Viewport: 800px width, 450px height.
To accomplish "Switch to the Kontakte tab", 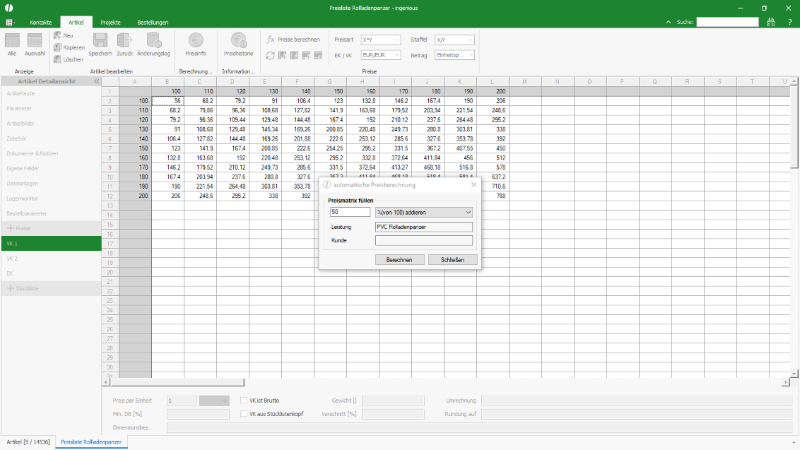I will (x=40, y=22).
